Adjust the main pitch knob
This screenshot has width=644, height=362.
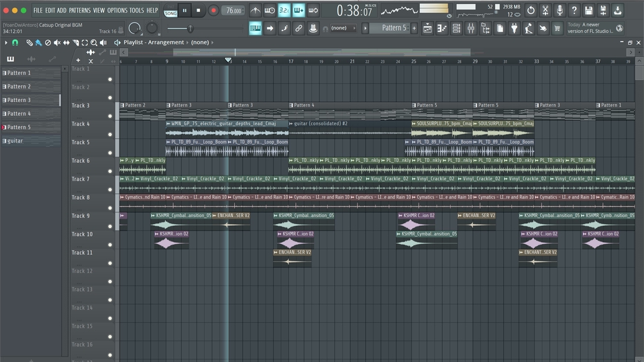coord(152,28)
